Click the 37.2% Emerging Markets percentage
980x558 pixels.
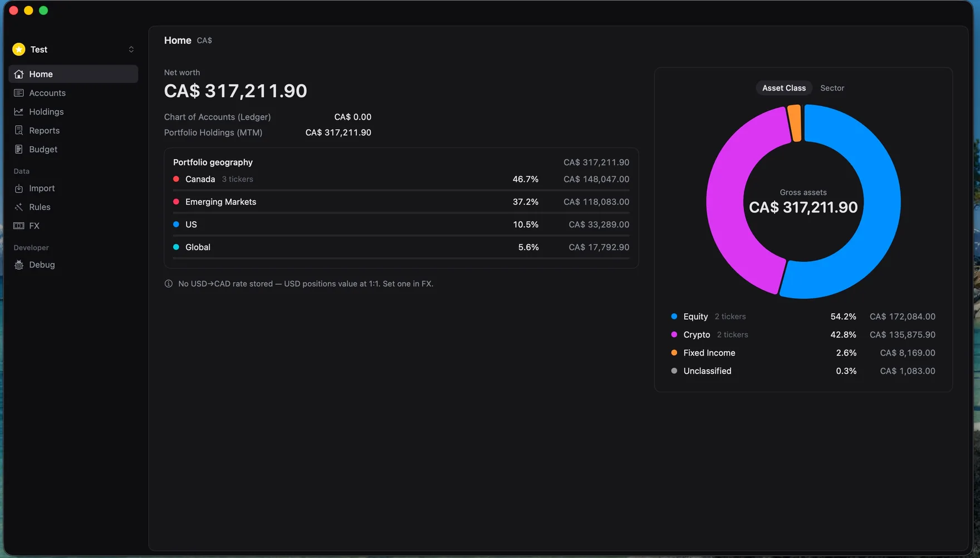pyautogui.click(x=526, y=202)
